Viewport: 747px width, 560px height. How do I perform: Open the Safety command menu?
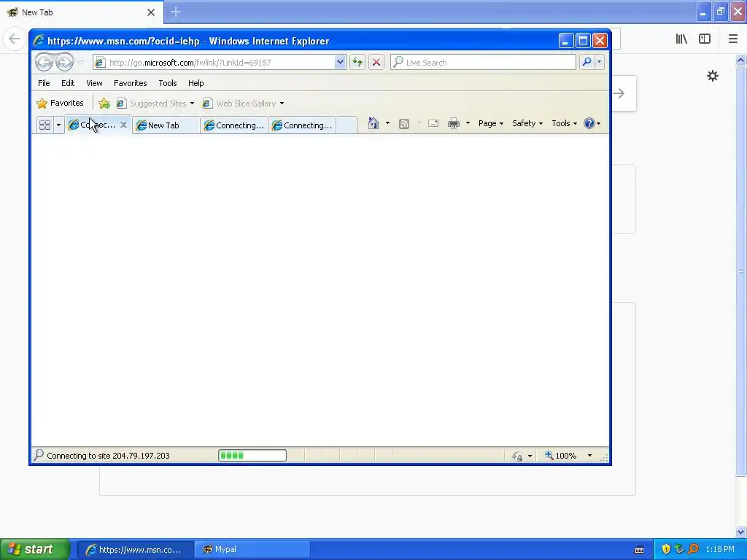point(527,123)
